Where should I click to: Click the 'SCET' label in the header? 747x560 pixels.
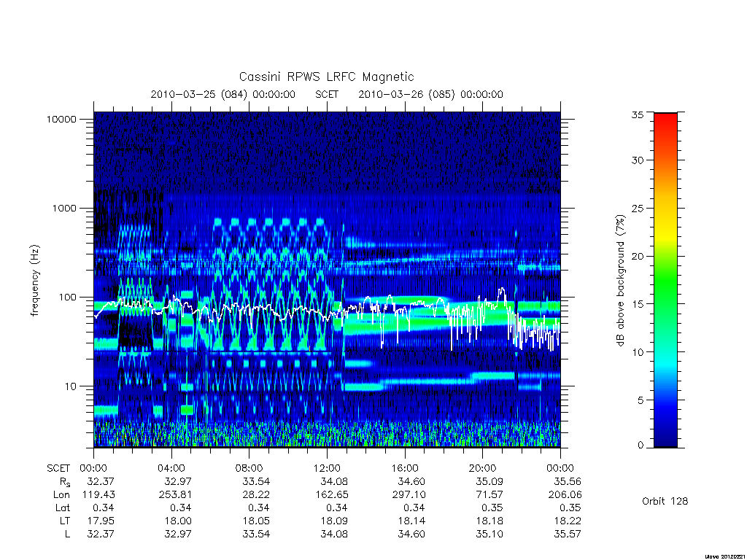pos(327,94)
